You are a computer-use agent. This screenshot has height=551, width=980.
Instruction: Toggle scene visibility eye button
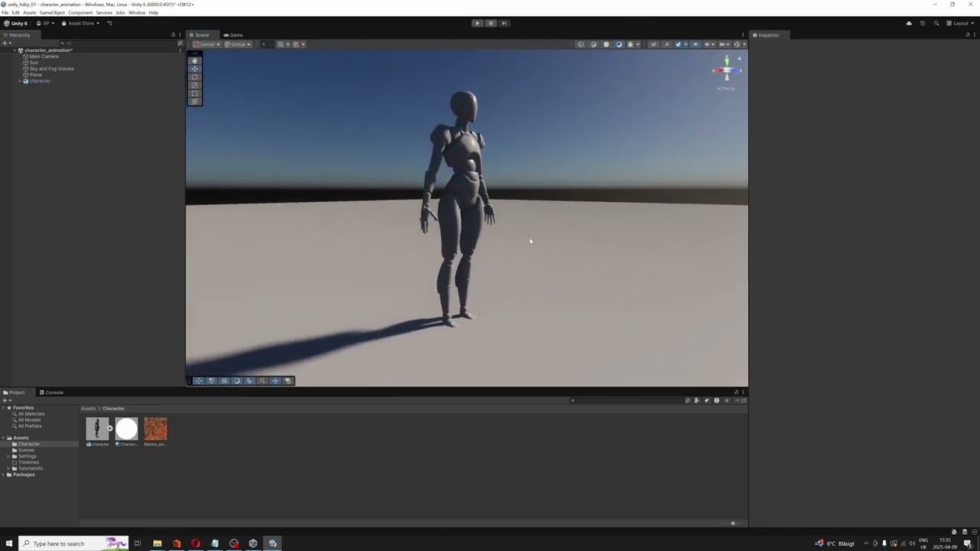[x=696, y=44]
